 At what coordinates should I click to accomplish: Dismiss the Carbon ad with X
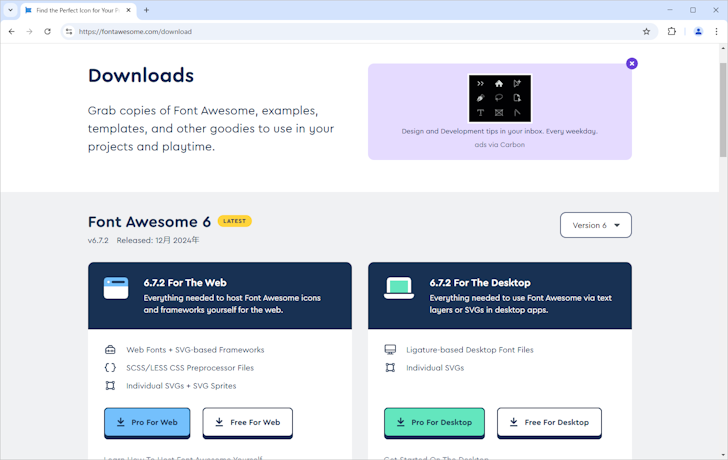click(631, 64)
